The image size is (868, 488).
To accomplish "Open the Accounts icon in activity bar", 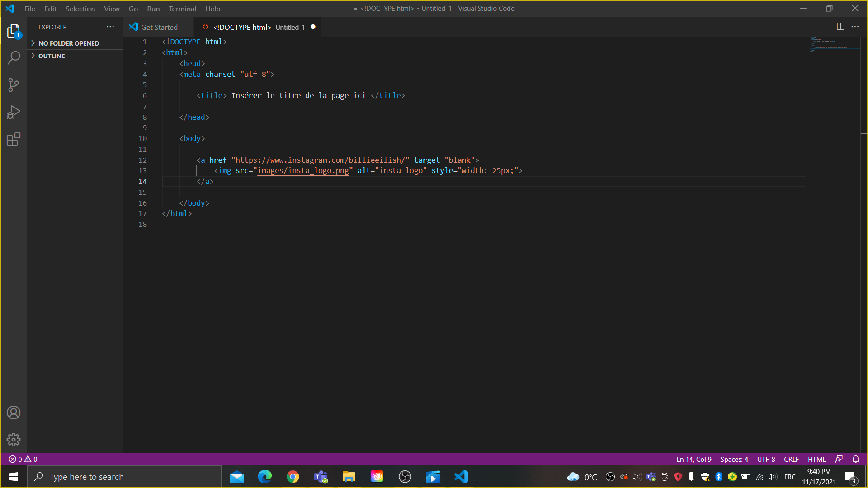I will pyautogui.click(x=14, y=412).
